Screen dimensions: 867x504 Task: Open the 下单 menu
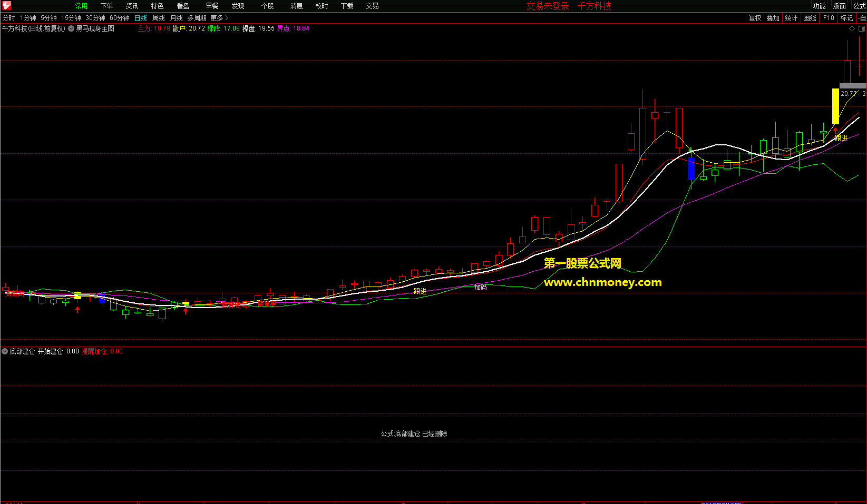coord(106,6)
